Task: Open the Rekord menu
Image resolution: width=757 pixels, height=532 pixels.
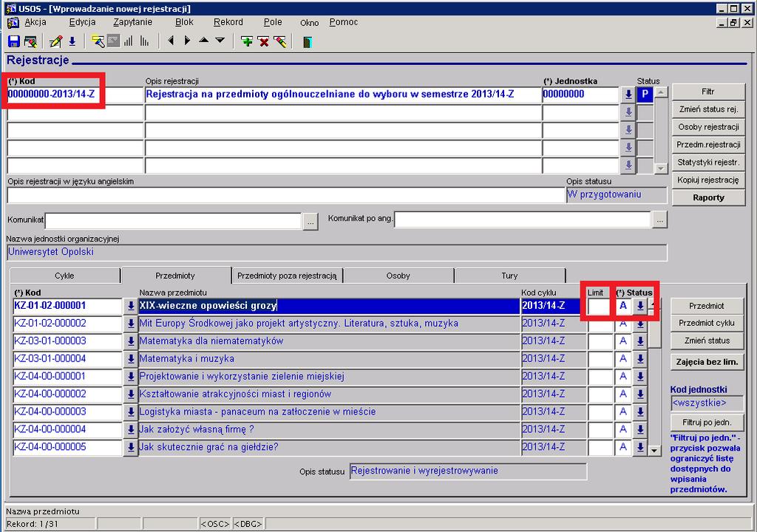Action: pos(228,22)
